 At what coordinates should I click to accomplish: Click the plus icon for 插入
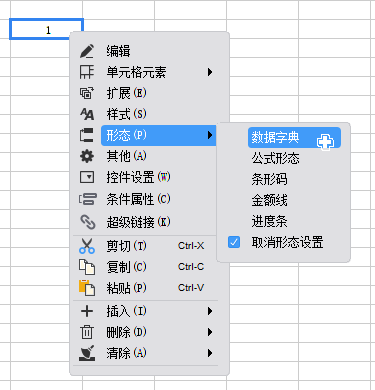coord(87,311)
